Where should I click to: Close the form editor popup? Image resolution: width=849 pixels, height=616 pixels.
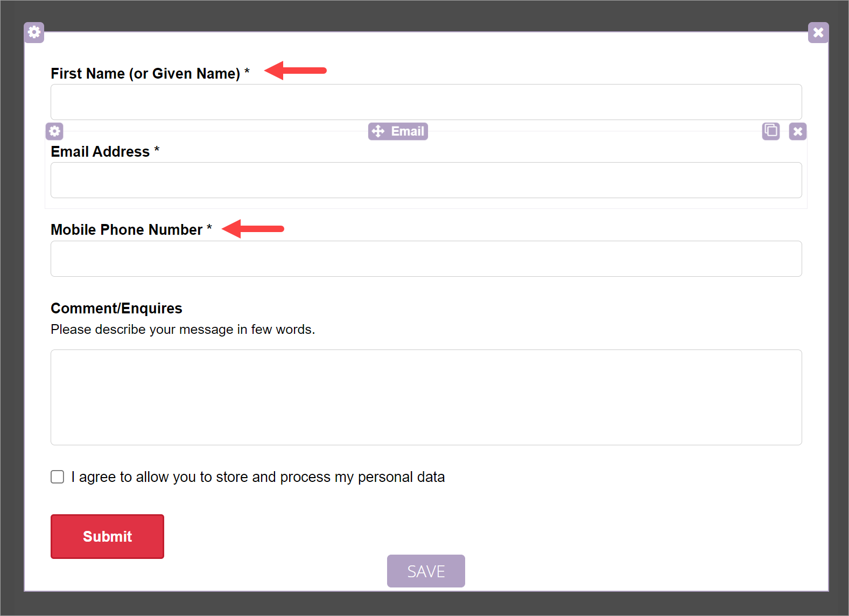pyautogui.click(x=818, y=32)
